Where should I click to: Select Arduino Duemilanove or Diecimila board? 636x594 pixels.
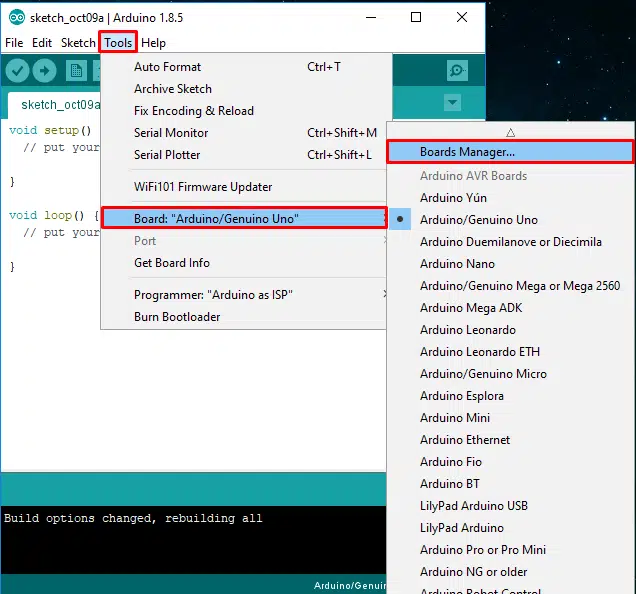(x=511, y=242)
